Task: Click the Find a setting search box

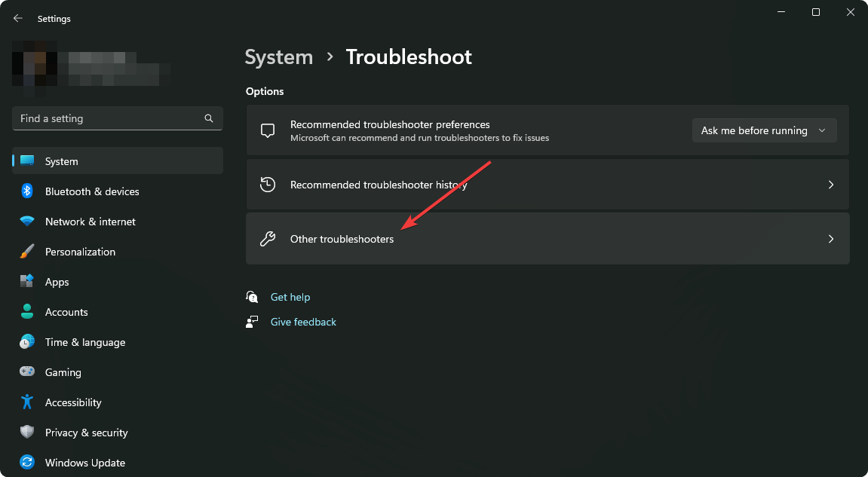Action: [x=109, y=118]
